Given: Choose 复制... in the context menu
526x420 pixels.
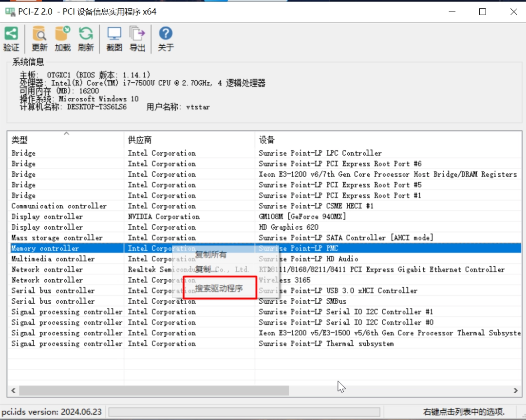Looking at the screenshot, I should [x=206, y=269].
